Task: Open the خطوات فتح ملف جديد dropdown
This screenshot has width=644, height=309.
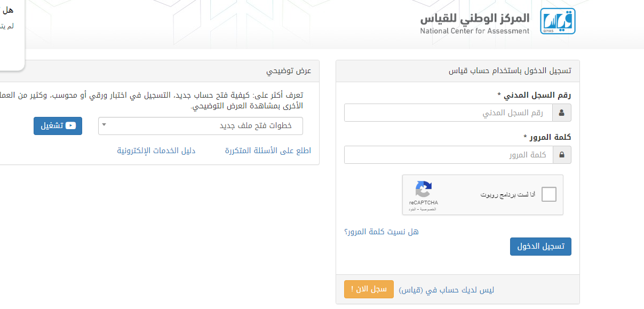Action: coord(201,126)
